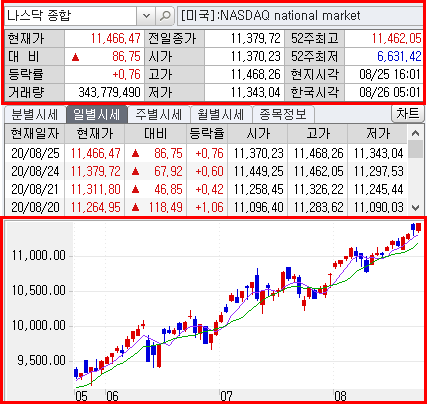Screen dimensions: 427x404
Task: Click the 현재일자 column header
Action: (35, 134)
